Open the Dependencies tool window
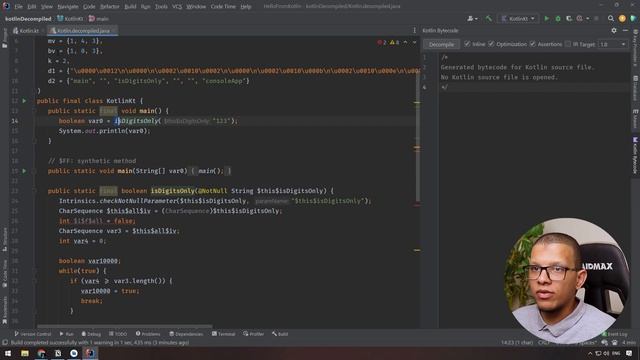Screen dimensions: 640x360 click(x=186, y=334)
